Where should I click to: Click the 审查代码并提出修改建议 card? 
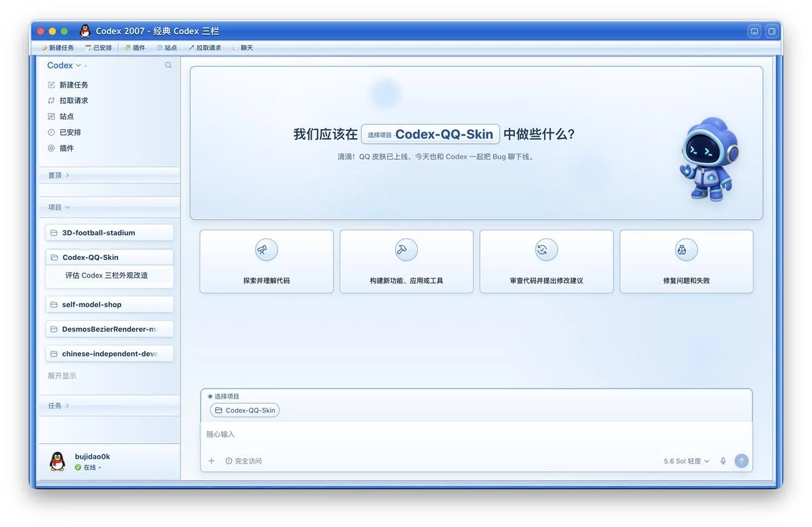pos(546,262)
